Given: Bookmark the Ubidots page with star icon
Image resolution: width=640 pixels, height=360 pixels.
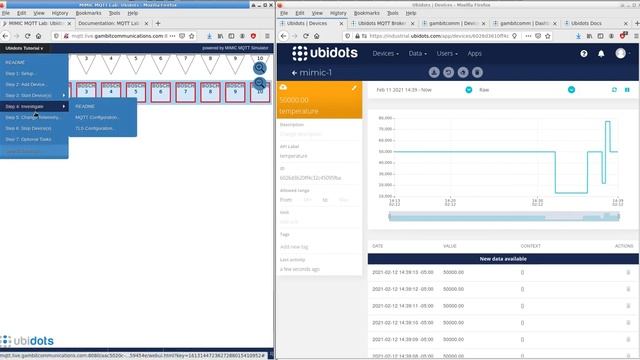Looking at the screenshot, I should click(548, 36).
